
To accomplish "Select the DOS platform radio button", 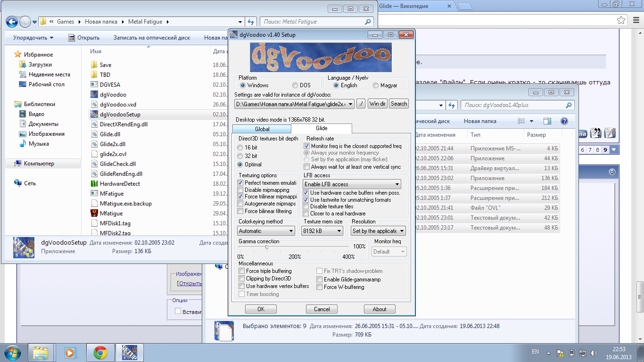I will tap(295, 85).
